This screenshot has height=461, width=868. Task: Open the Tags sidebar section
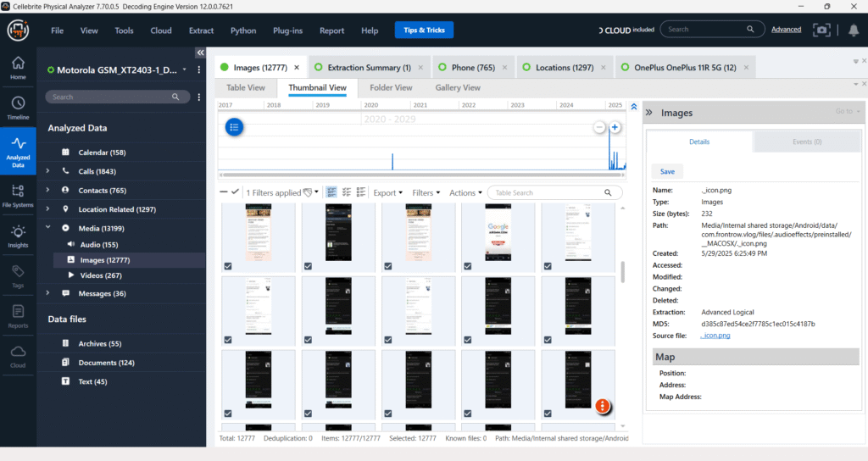(18, 276)
